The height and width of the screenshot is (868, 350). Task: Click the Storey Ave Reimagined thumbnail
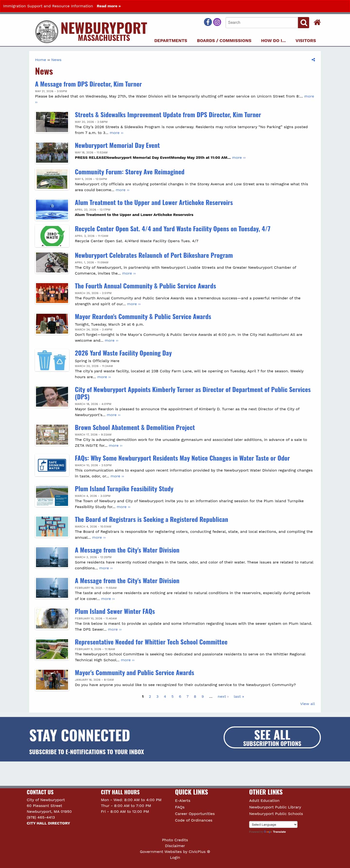tap(52, 179)
